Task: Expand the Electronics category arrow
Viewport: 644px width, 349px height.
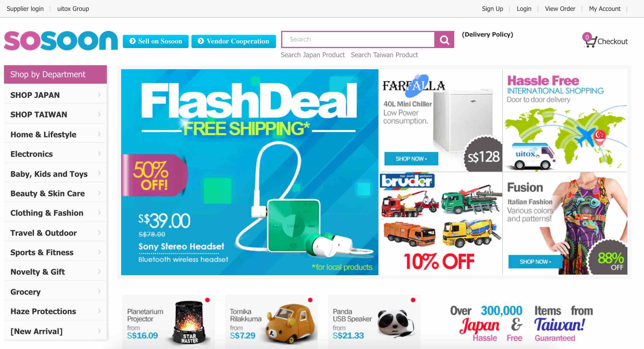Action: pos(99,154)
